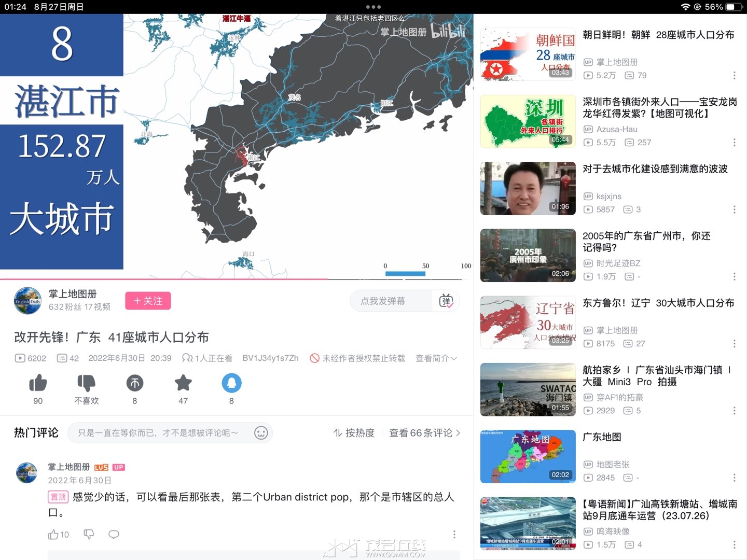Open more options for 汕头海门镇 video

(x=734, y=411)
